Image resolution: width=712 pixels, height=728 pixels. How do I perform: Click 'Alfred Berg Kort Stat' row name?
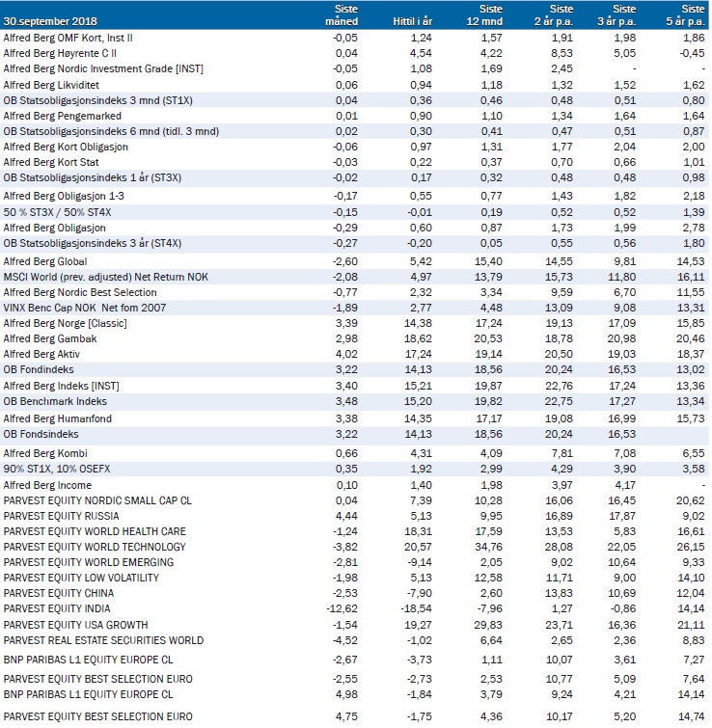[x=51, y=162]
